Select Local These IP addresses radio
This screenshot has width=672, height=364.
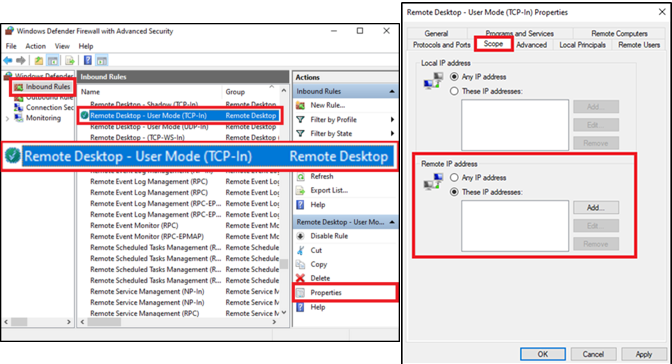click(454, 91)
